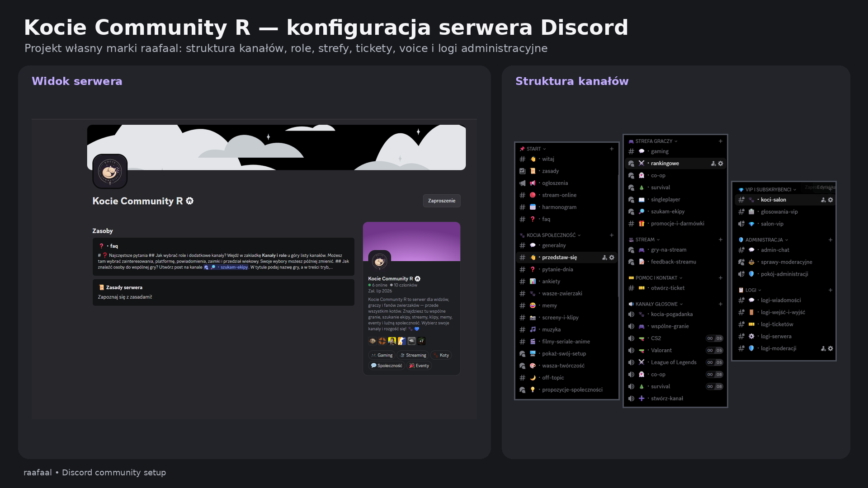Image resolution: width=868 pixels, height=488 pixels.
Task: Collapse the LOGI category
Action: pos(750,290)
